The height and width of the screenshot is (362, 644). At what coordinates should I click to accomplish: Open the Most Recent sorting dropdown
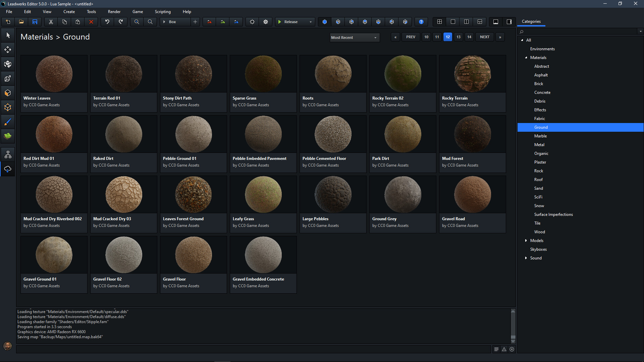pos(354,37)
